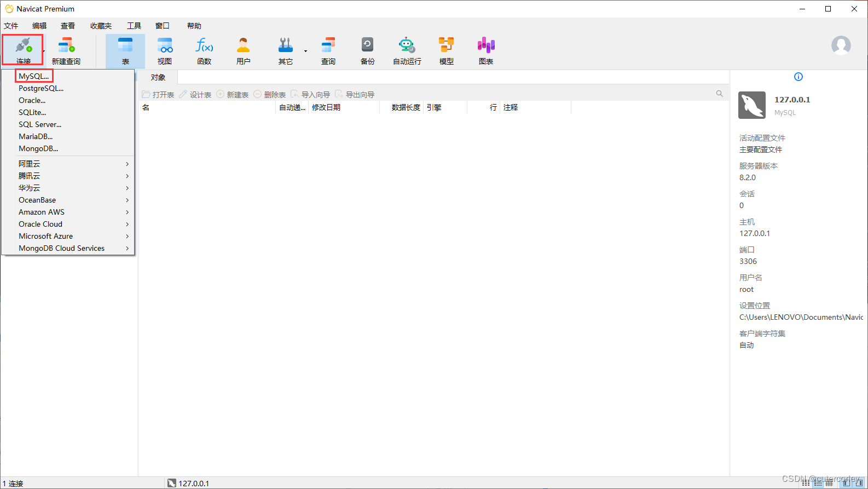Open the 图表 (Charts) toolbar icon
868x489 pixels.
point(486,51)
